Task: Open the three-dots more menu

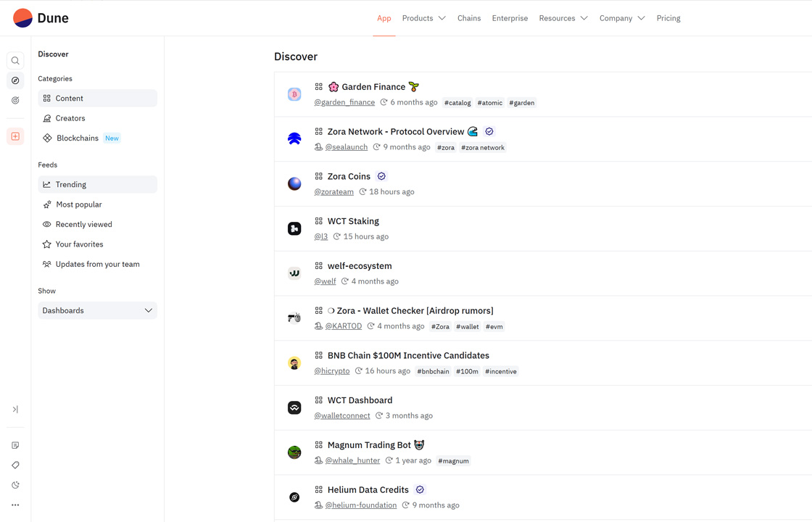Action: tap(15, 505)
